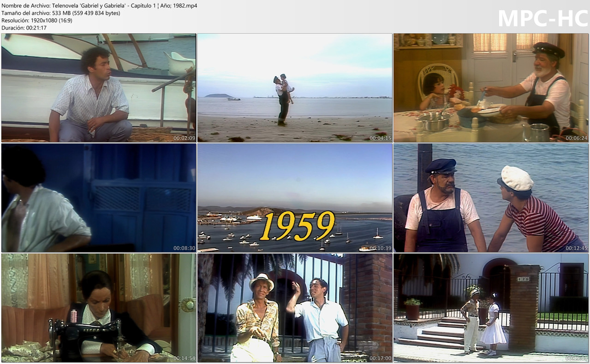Click the yellow '1959' title text

(297, 226)
